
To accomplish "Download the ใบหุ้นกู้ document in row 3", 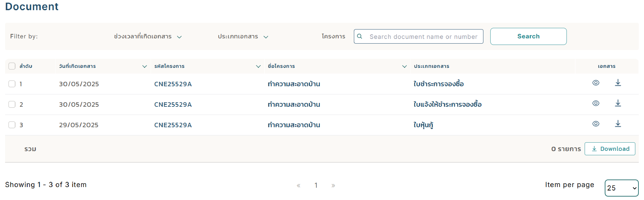I will (618, 124).
